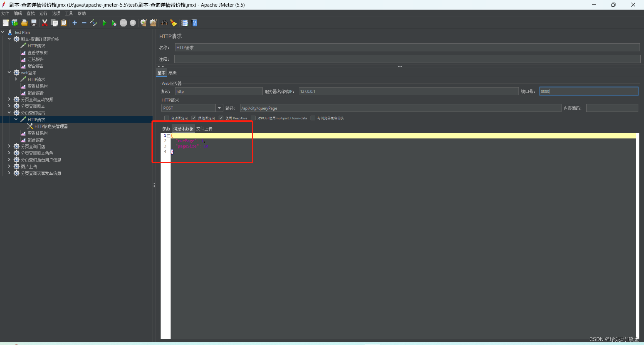Click the 协议 http field
Viewport: 644px width, 345px height.
point(219,91)
